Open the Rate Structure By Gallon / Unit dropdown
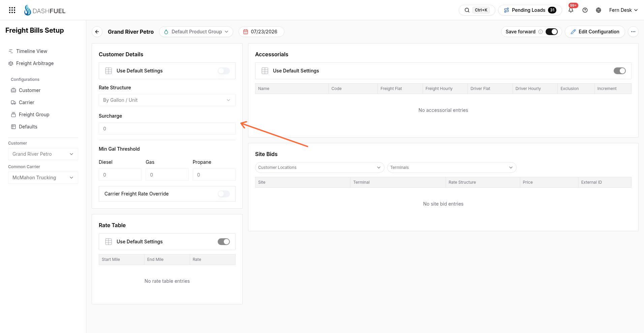Image resolution: width=644 pixels, height=333 pixels. pyautogui.click(x=167, y=100)
